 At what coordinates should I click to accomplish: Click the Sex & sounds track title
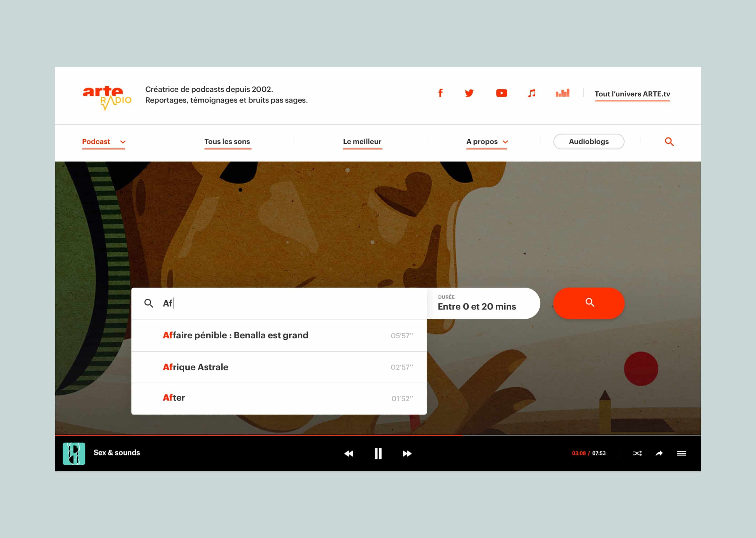(117, 453)
